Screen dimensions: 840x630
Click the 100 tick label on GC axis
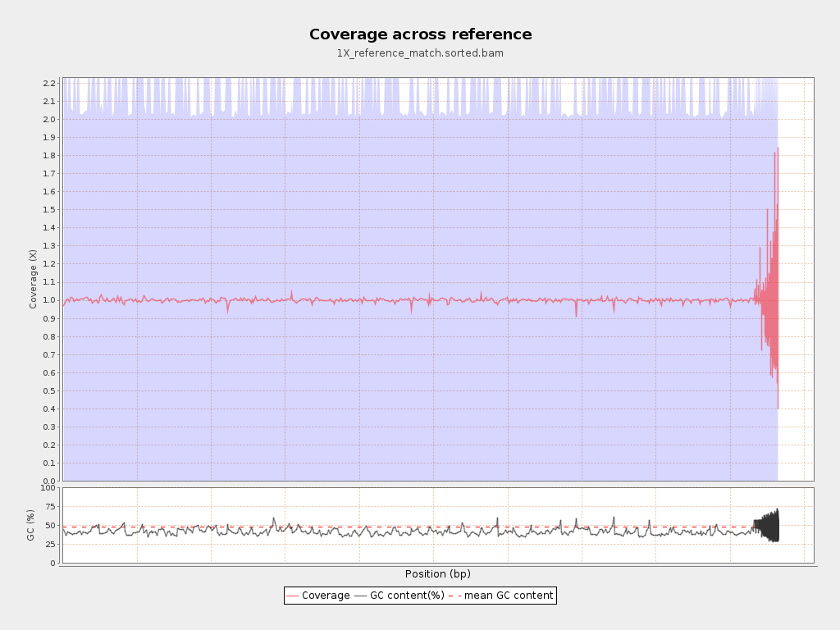pyautogui.click(x=48, y=487)
